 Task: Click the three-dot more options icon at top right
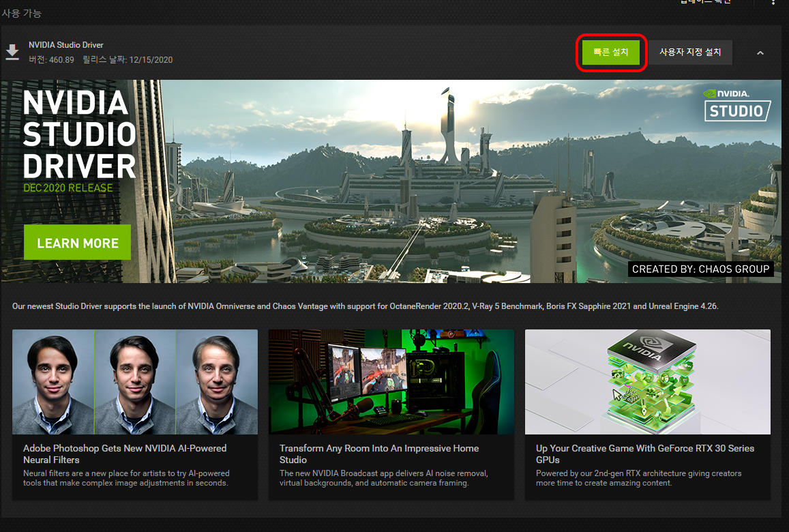(773, 2)
